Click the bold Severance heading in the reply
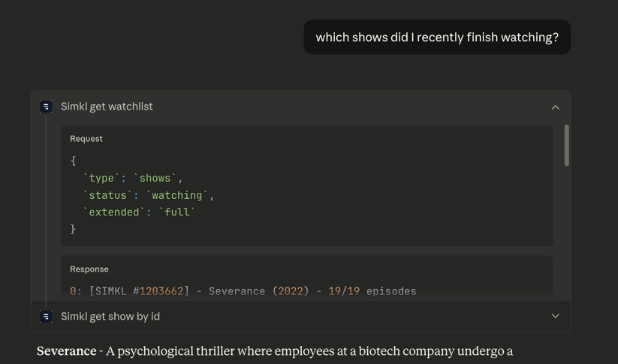 coord(67,351)
